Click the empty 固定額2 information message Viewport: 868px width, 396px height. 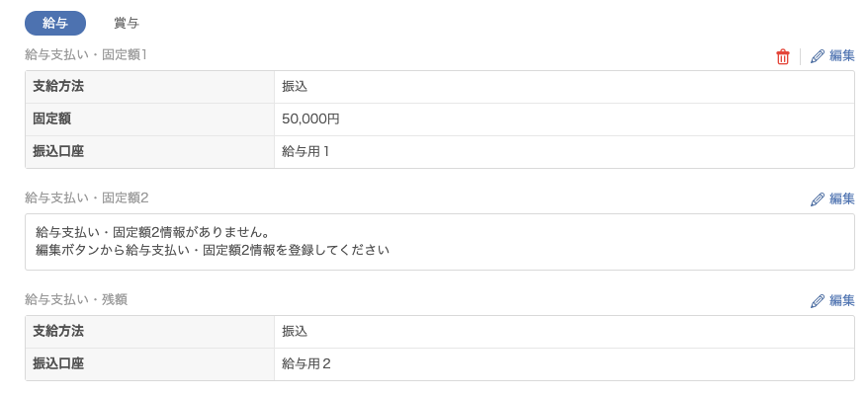pyautogui.click(x=213, y=241)
